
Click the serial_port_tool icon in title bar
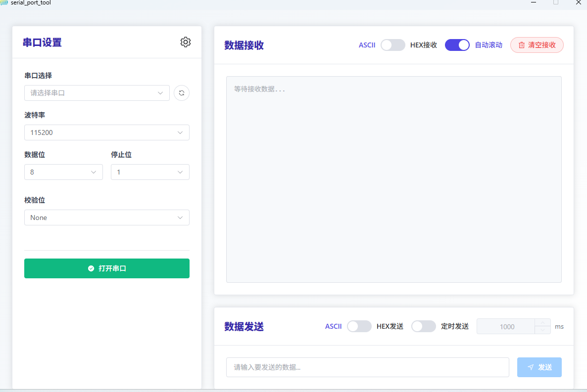coord(5,2)
